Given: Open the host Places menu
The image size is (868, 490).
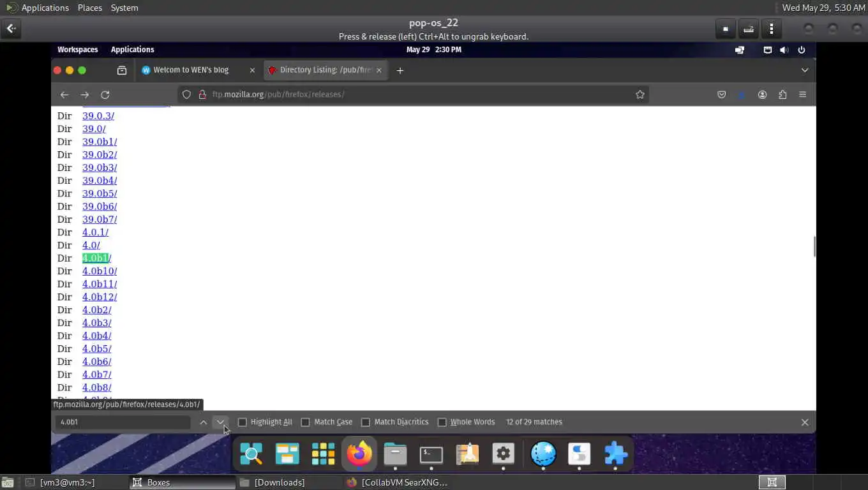Looking at the screenshot, I should coord(90,8).
